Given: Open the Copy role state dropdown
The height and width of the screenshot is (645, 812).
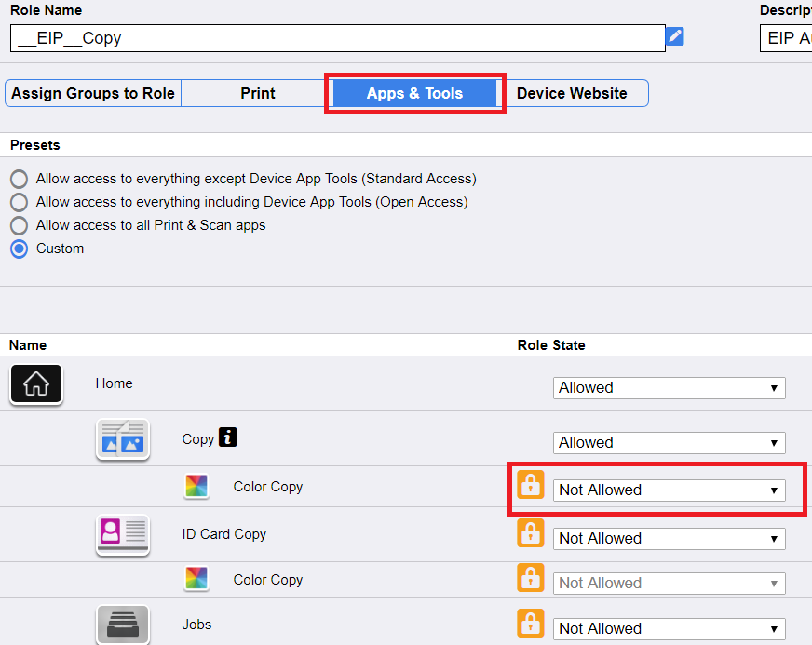Looking at the screenshot, I should pyautogui.click(x=669, y=443).
